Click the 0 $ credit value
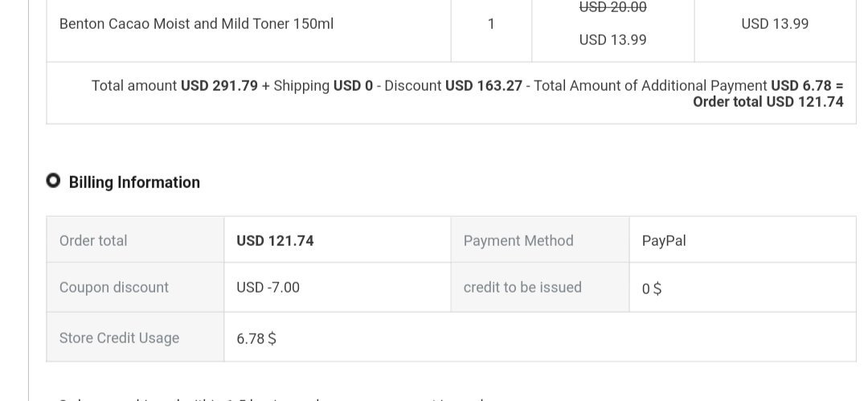The height and width of the screenshot is (401, 868). point(652,289)
